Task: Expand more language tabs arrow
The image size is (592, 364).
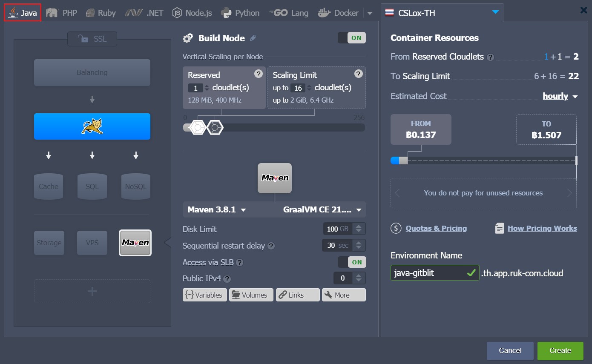Action: (x=370, y=13)
